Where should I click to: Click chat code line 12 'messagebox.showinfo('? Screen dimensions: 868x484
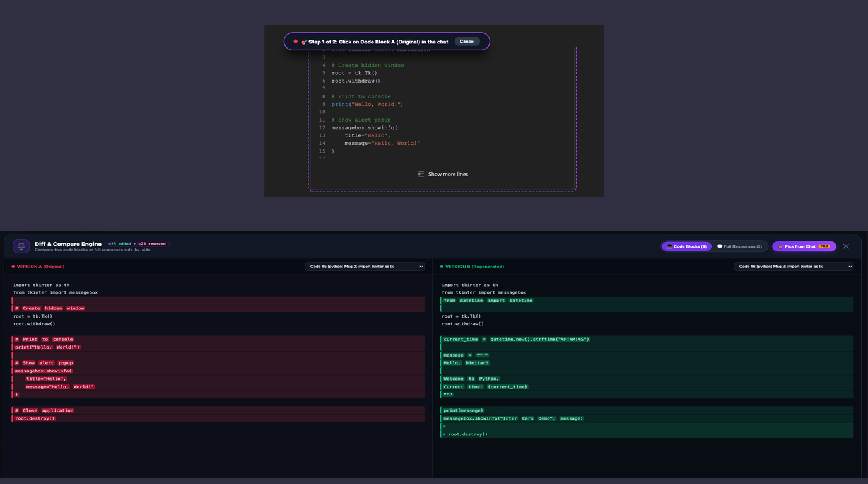click(365, 128)
